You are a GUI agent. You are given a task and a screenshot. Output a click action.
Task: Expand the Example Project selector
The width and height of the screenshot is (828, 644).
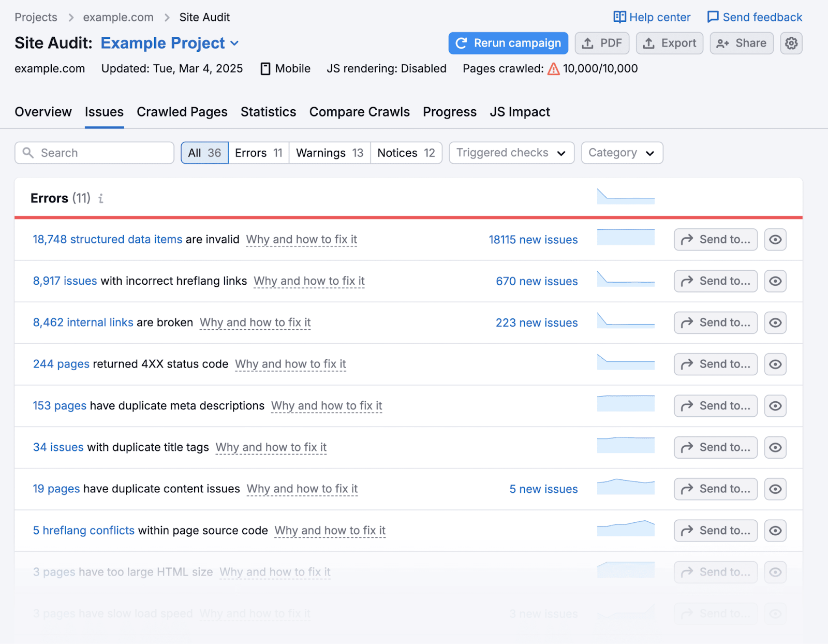click(x=235, y=43)
